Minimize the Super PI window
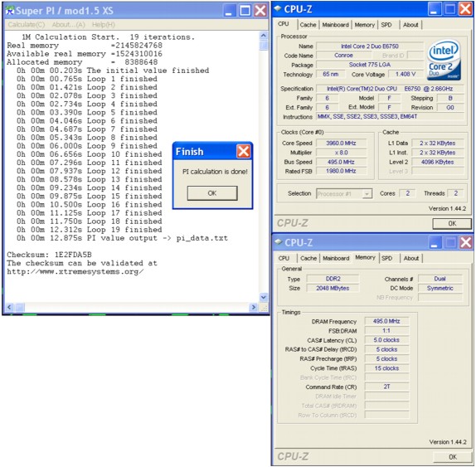Screen dimensions: 476x467 point(229,11)
